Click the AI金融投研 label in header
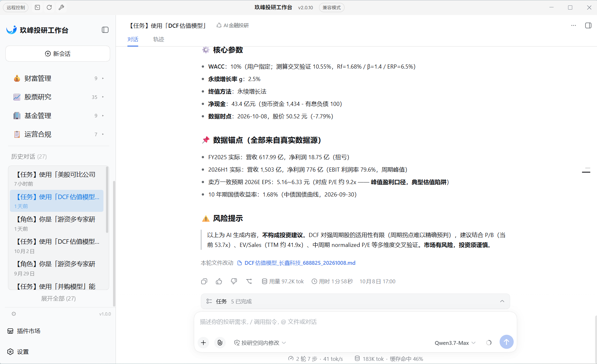Viewport: 597px width, 364px height. 232,26
